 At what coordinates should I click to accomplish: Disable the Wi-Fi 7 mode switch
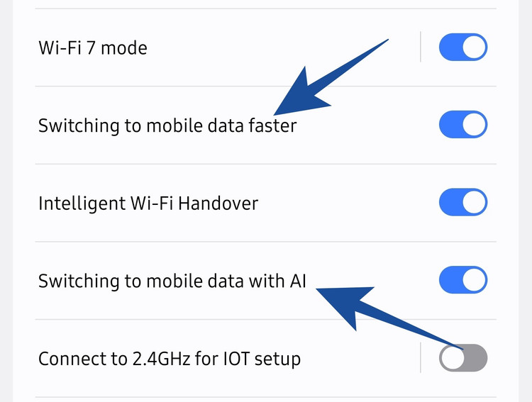tap(463, 48)
